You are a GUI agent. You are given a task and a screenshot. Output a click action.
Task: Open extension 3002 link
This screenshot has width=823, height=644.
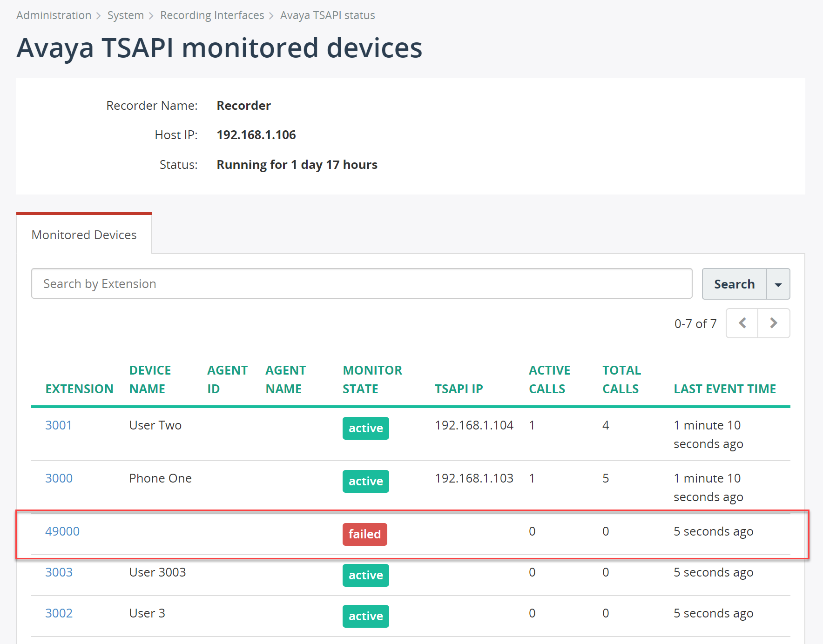pos(59,613)
